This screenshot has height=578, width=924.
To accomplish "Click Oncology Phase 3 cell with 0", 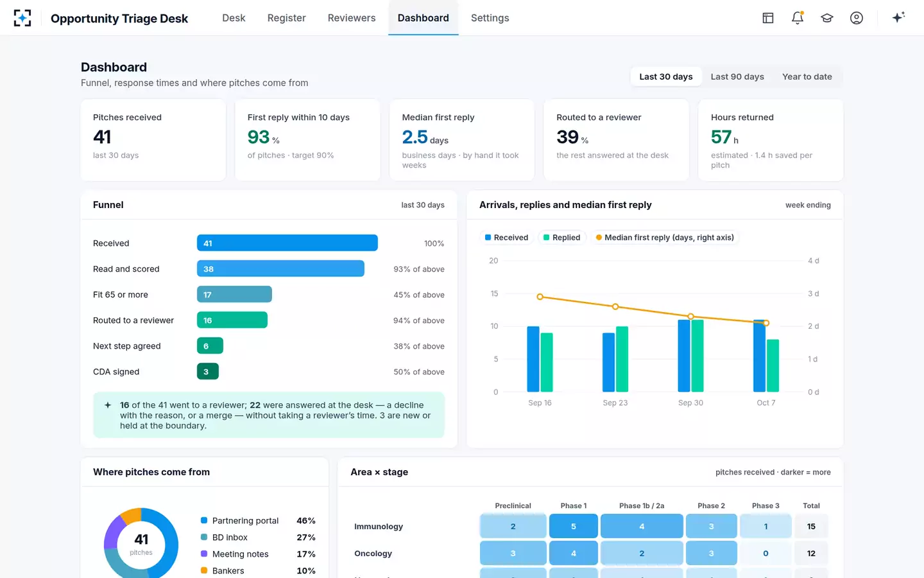I will [766, 553].
